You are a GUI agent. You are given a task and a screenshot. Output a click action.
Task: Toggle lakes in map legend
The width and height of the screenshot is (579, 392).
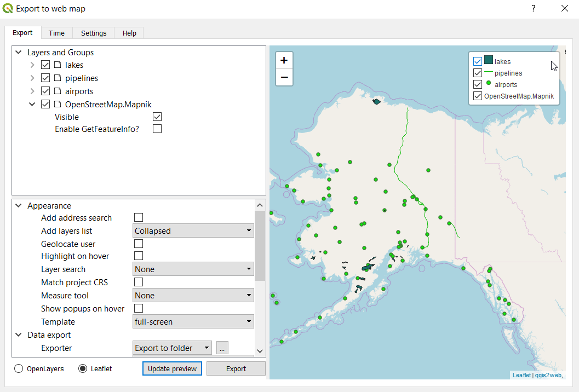[478, 61]
